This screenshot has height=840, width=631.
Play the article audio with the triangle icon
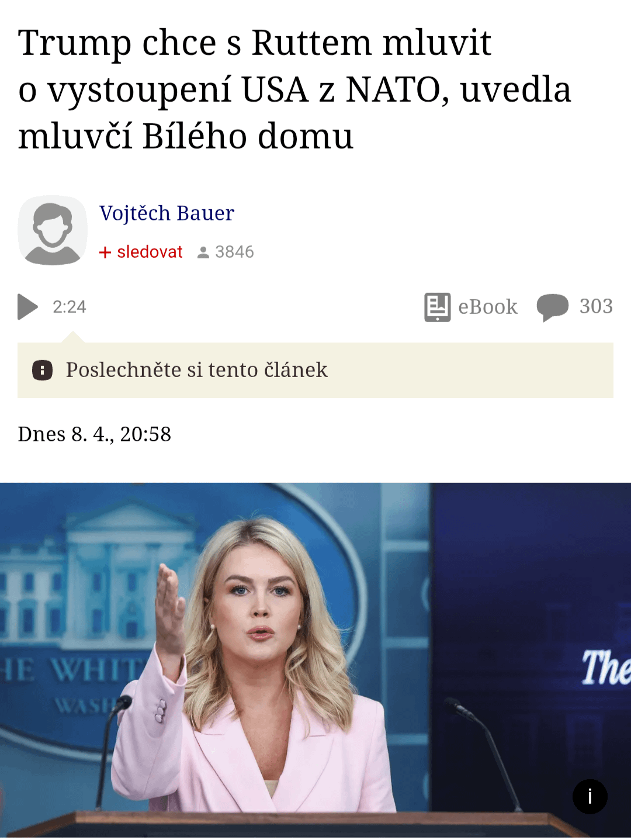pyautogui.click(x=27, y=307)
